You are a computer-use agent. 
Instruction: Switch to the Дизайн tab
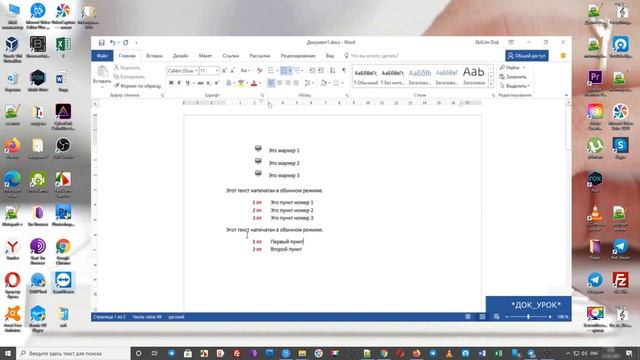click(180, 56)
